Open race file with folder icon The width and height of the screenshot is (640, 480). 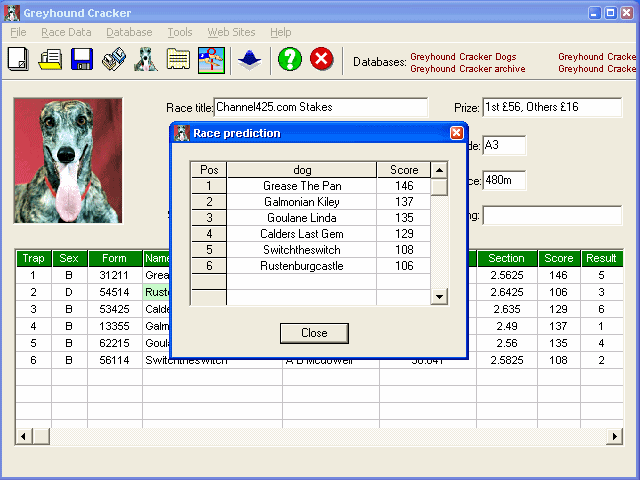point(50,59)
